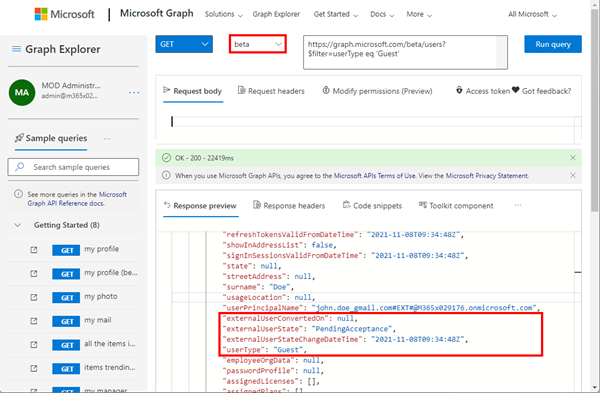Click the userType Guest value
The height and width of the screenshot is (393, 600).
(287, 350)
